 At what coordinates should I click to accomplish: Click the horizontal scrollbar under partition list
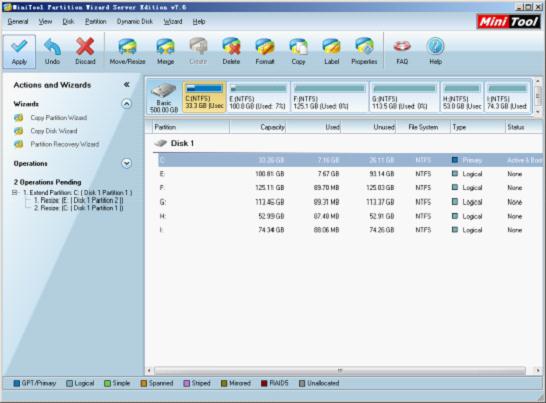click(340, 371)
